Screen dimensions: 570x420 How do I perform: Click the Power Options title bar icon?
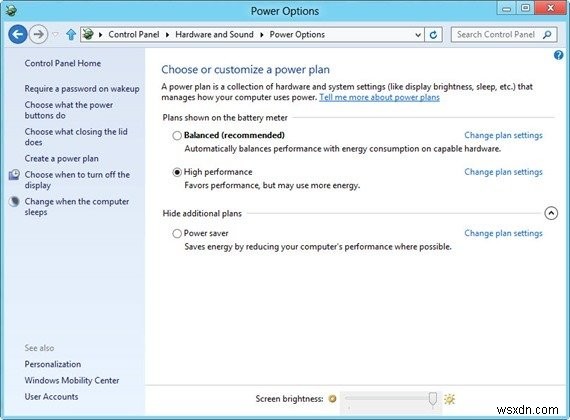(11, 11)
